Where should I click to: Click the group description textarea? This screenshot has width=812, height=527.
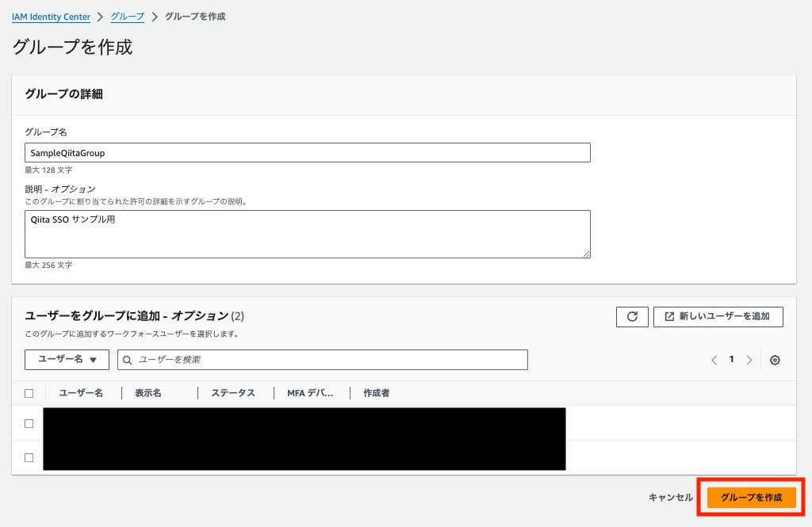tap(307, 234)
